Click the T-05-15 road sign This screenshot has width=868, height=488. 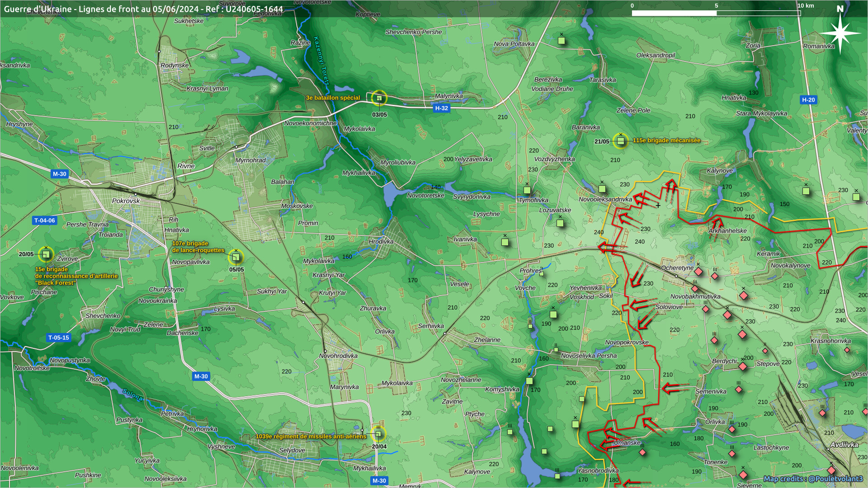59,338
